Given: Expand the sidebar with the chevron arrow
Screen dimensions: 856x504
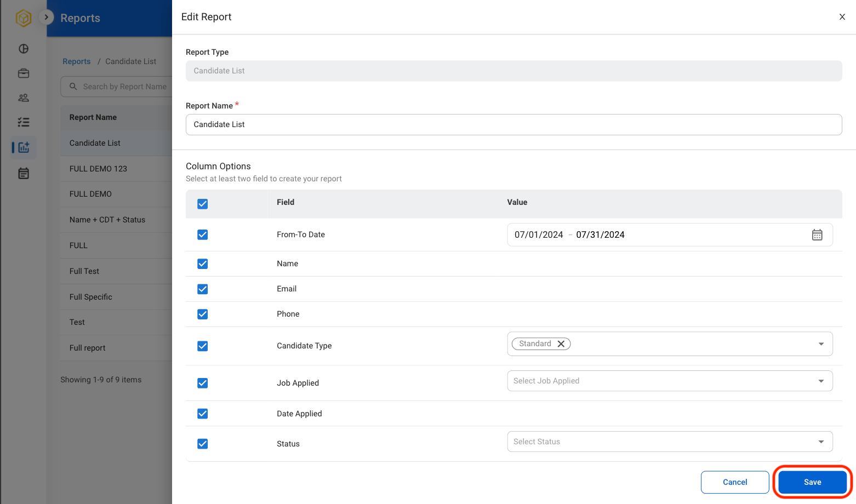Looking at the screenshot, I should (x=47, y=18).
